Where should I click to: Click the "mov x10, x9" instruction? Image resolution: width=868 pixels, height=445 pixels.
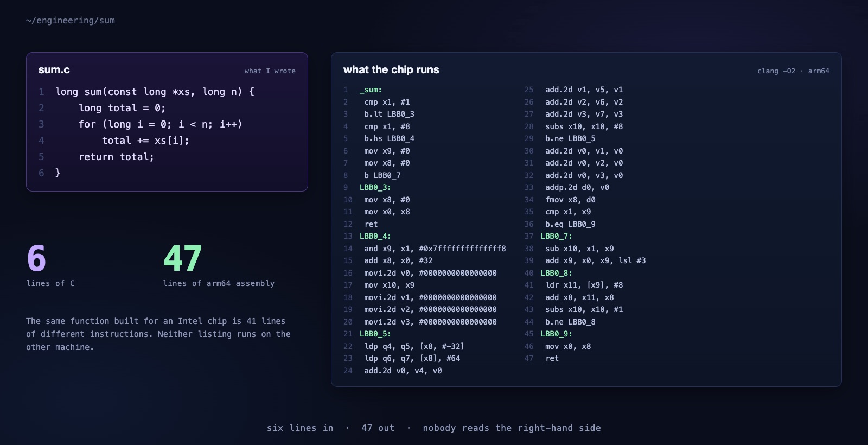(x=389, y=285)
